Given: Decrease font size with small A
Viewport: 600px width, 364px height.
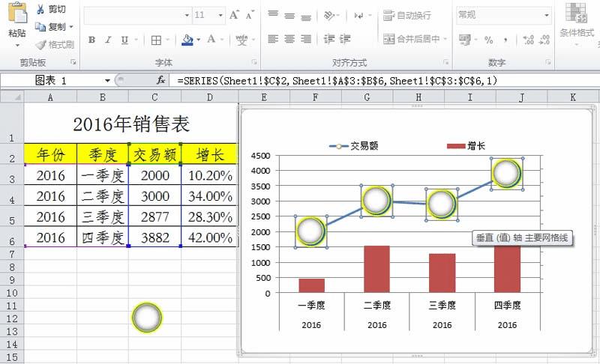Looking at the screenshot, I should point(250,15).
